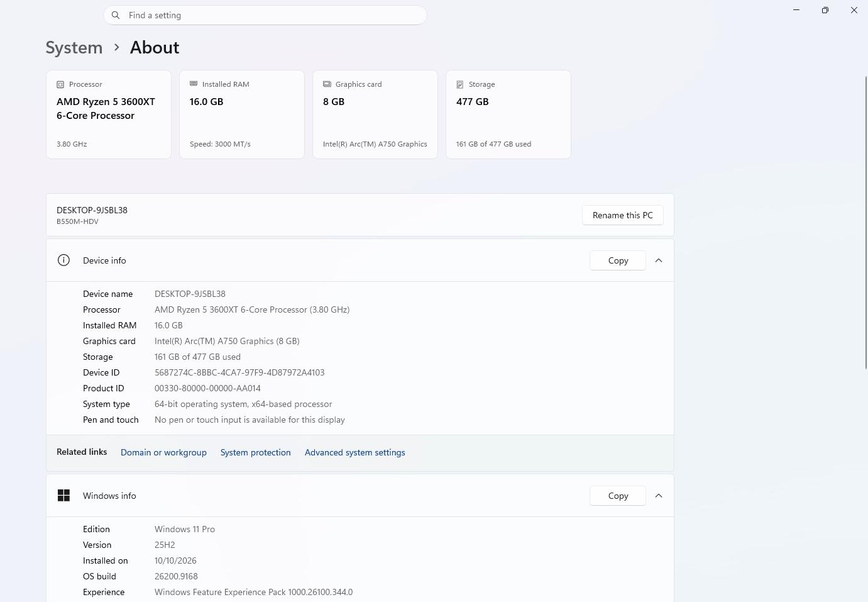The height and width of the screenshot is (602, 868).
Task: Click Rename this PC button
Action: pos(623,215)
